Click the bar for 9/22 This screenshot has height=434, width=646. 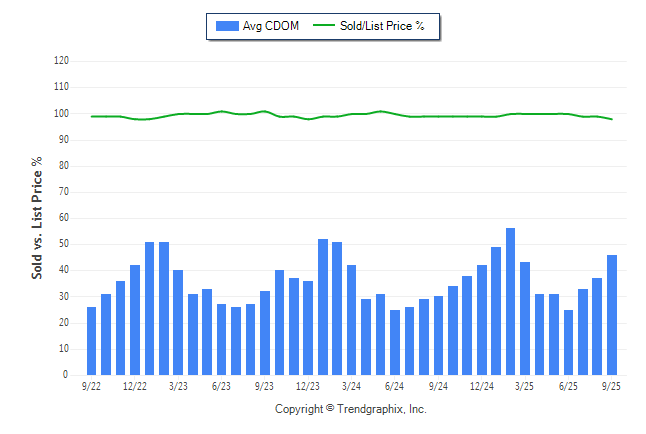click(92, 341)
